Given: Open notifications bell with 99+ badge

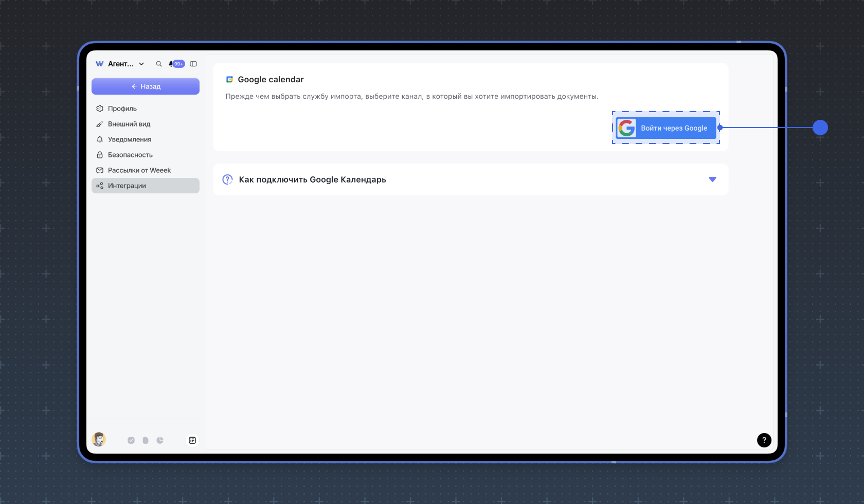Looking at the screenshot, I should coord(176,64).
